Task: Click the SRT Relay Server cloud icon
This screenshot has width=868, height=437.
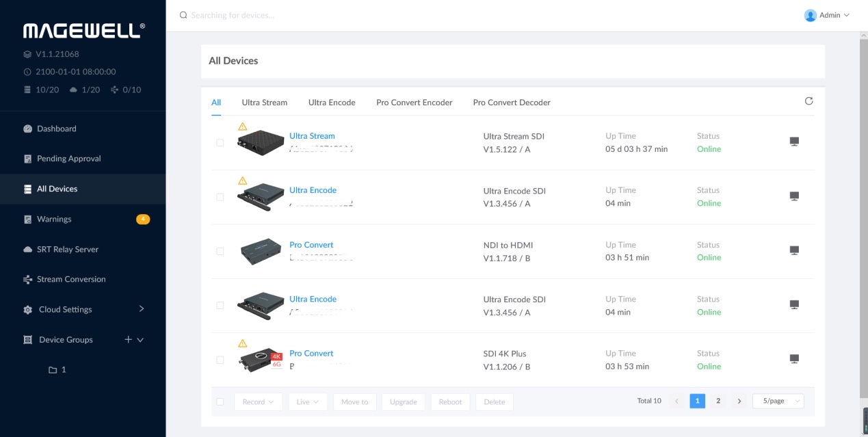Action: [x=27, y=250]
